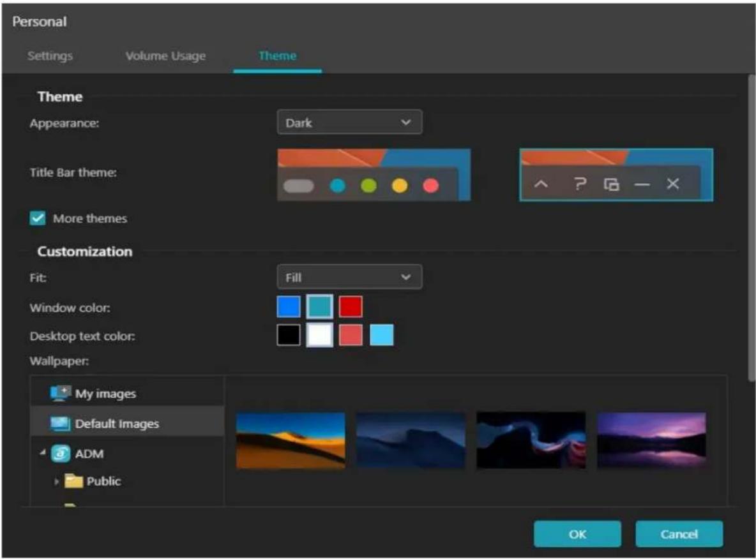Open the Appearance dropdown
Viewport: 756px width, 559px height.
349,123
